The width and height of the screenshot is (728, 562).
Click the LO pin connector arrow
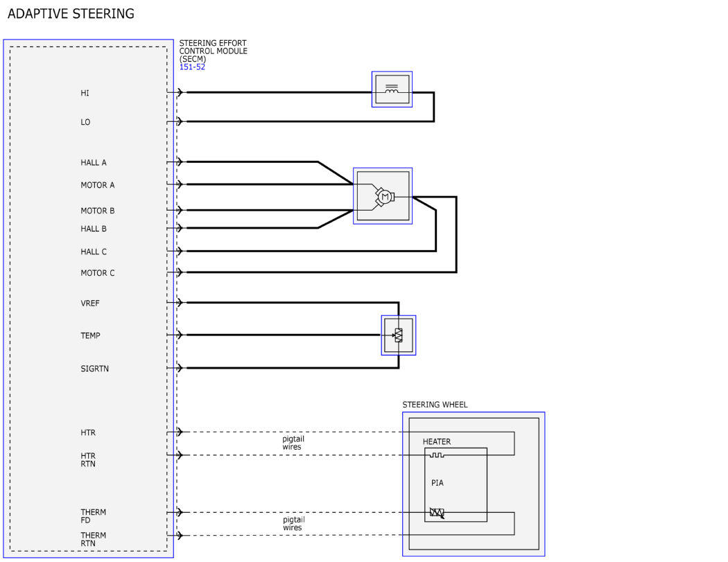click(x=179, y=121)
